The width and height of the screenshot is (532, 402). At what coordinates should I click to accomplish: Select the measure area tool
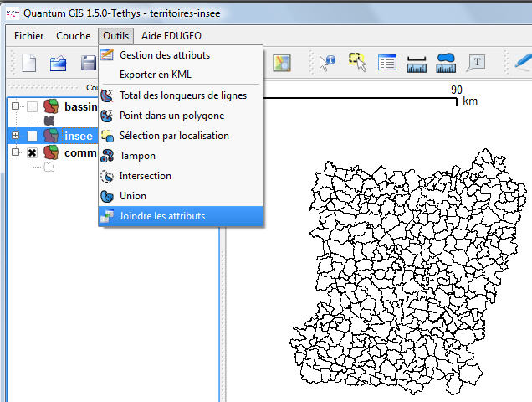pyautogui.click(x=446, y=63)
